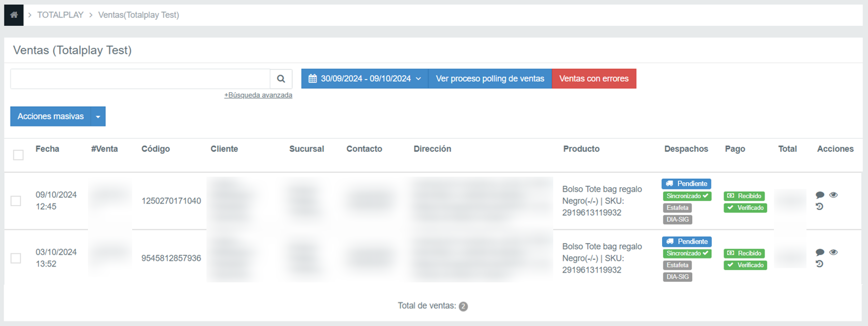Click Ventas(Totalplay Test) breadcrumb
The height and width of the screenshot is (326, 868).
point(138,15)
